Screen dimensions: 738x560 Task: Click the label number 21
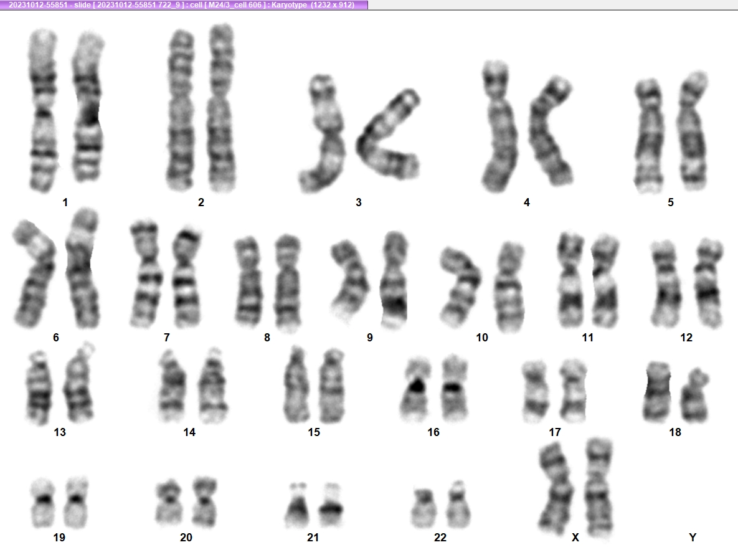click(x=313, y=538)
